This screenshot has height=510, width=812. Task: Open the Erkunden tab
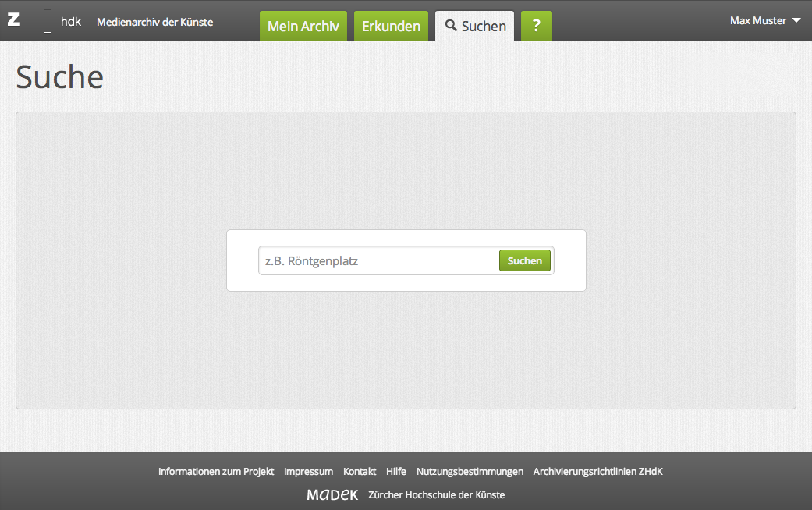(391, 26)
